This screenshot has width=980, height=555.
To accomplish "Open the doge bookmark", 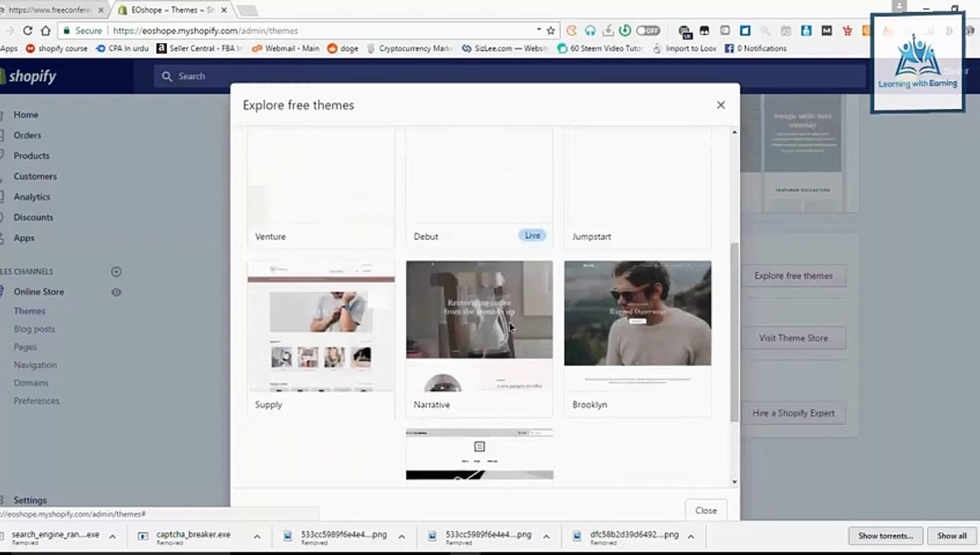I will (343, 49).
